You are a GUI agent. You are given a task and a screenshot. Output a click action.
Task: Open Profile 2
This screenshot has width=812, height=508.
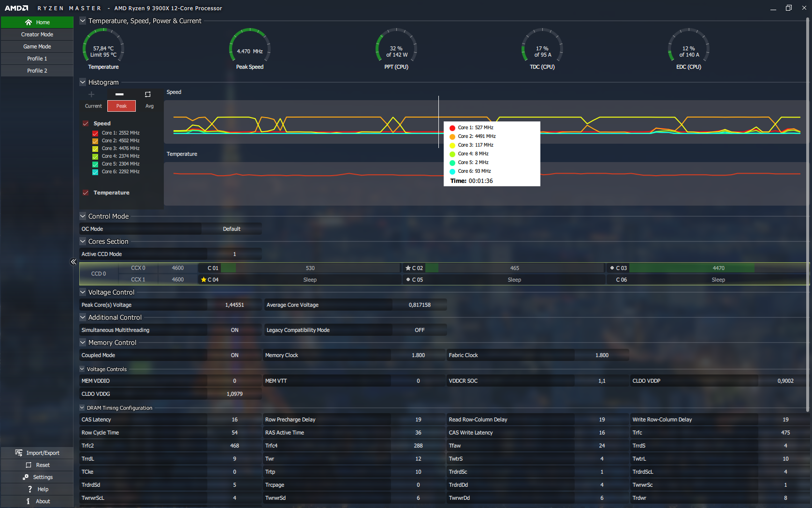pos(37,71)
